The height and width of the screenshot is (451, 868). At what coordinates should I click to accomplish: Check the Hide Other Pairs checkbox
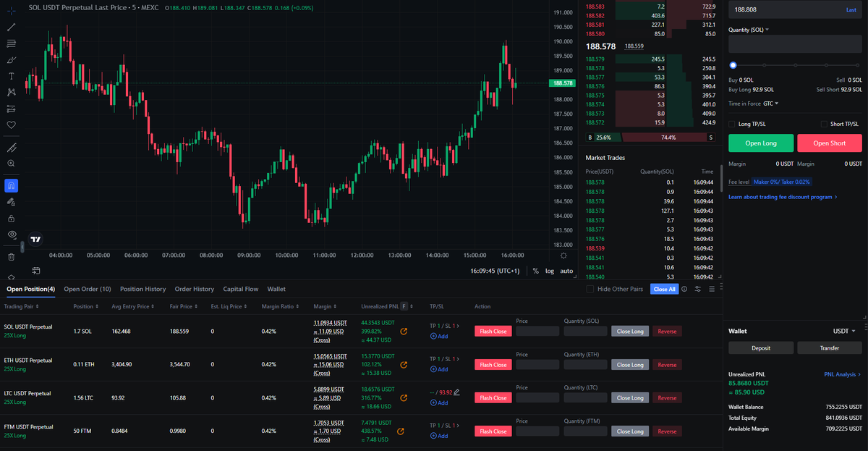(x=590, y=289)
